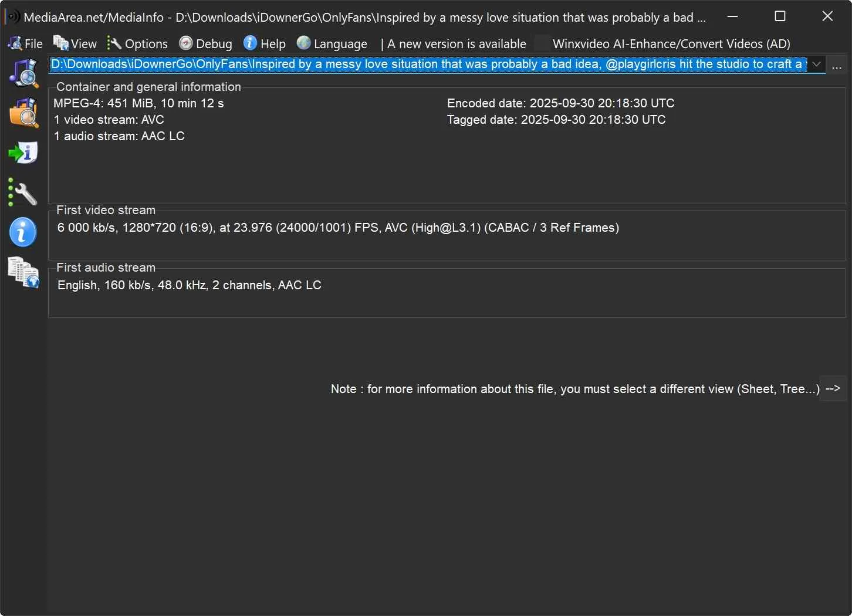Click the Open File sidebar icon
852x616 pixels.
[23, 73]
